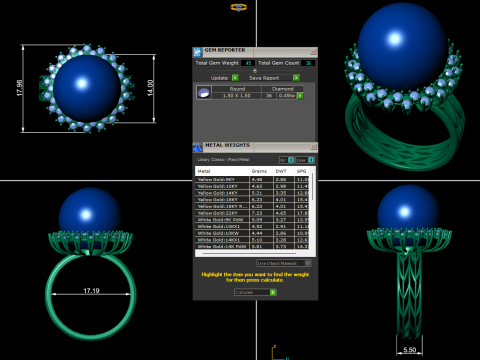Viewport: 480px width, 360px height.
Task: Click the Grams column header
Action: tap(261, 171)
